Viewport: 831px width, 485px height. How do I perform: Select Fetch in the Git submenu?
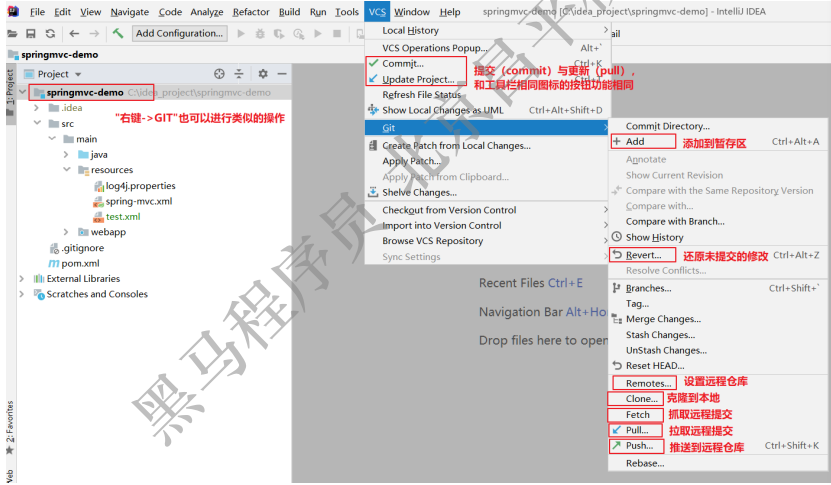636,415
